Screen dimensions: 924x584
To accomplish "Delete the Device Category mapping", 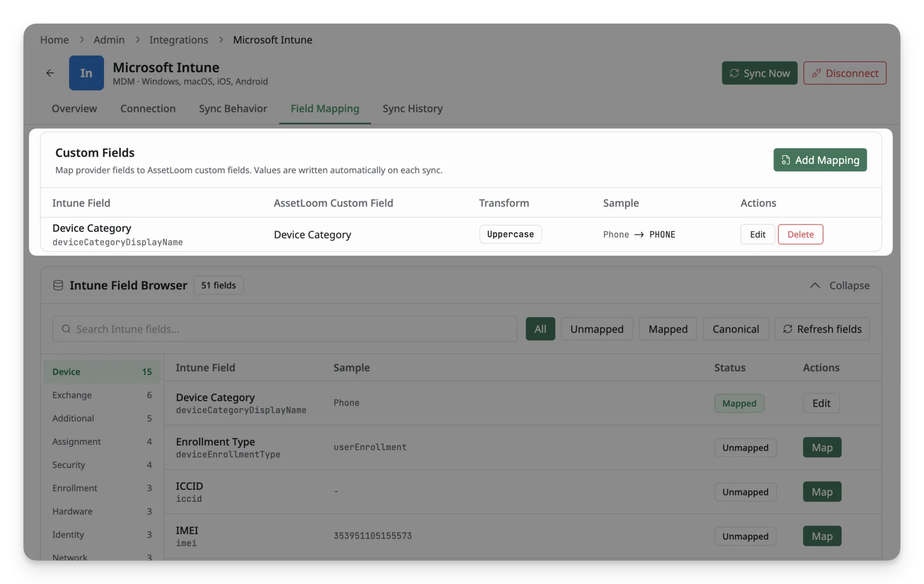I will tap(800, 234).
